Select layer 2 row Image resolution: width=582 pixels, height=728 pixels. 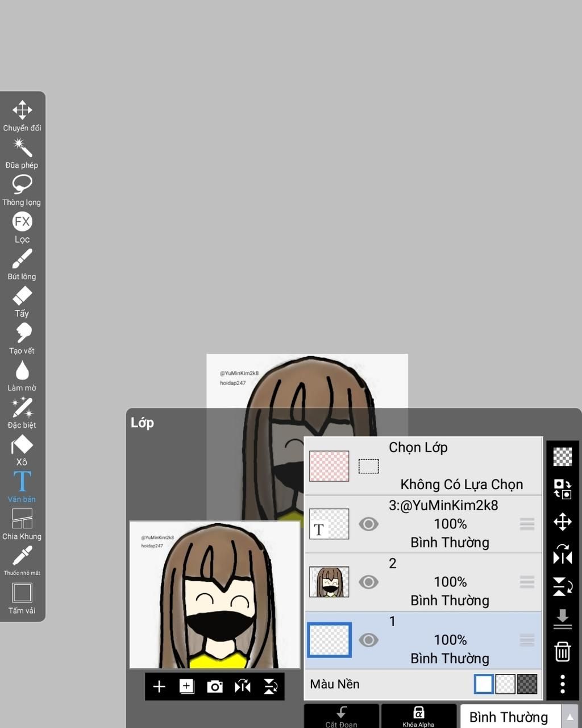(x=423, y=582)
